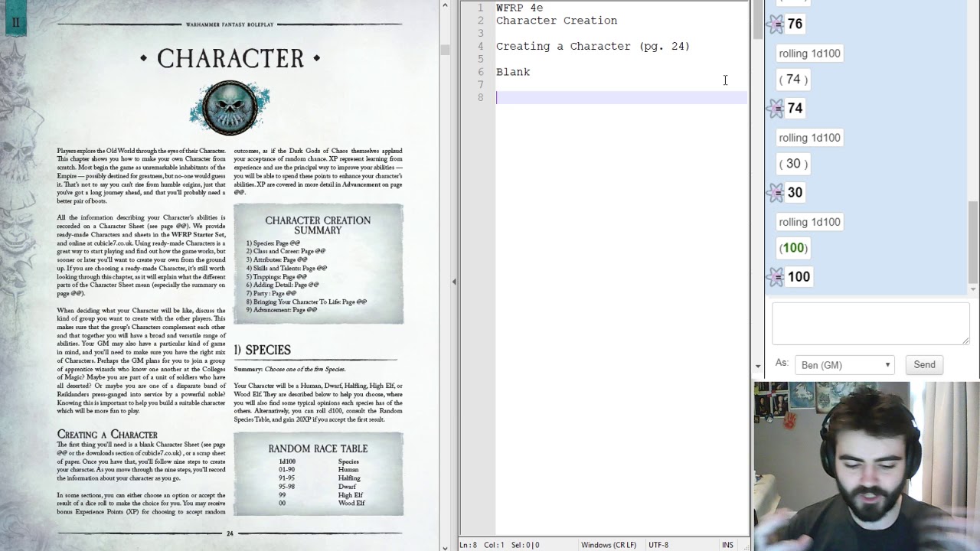Click the 'UTF-8' encoding status entry
Viewport: 980px width, 551px height.
tap(658, 545)
